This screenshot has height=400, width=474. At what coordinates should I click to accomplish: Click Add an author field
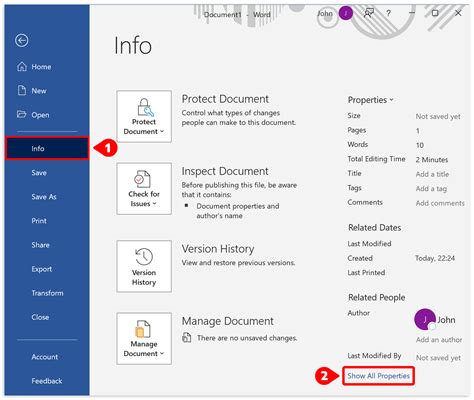439,340
